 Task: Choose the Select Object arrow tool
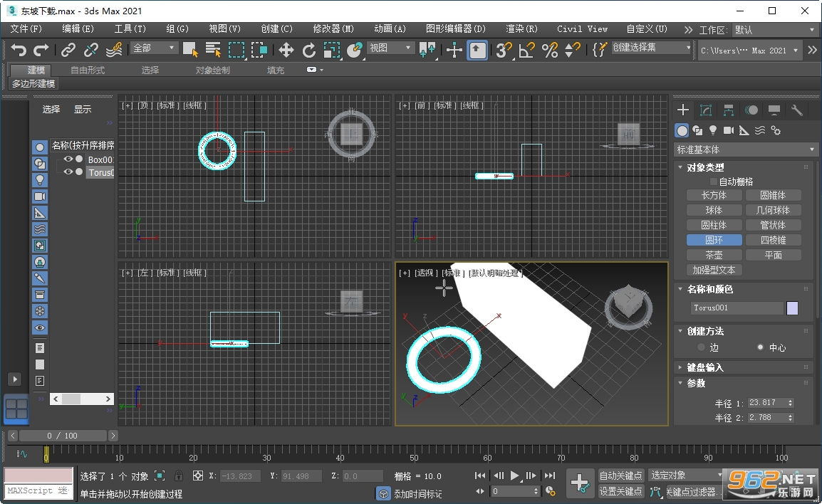point(190,51)
